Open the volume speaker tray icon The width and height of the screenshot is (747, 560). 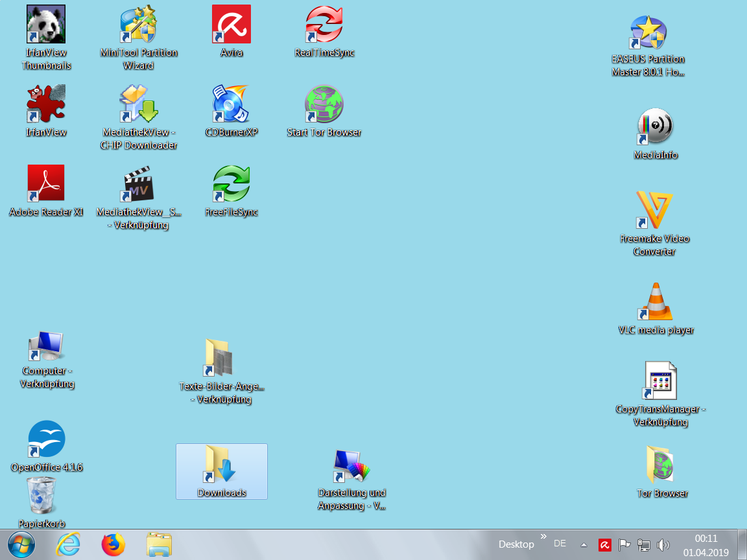click(663, 544)
